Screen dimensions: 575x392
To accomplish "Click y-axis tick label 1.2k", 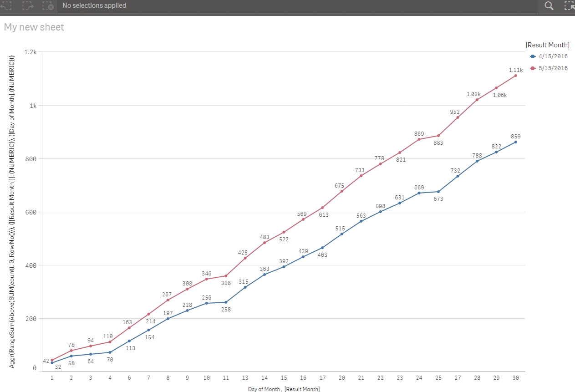I will pos(31,52).
